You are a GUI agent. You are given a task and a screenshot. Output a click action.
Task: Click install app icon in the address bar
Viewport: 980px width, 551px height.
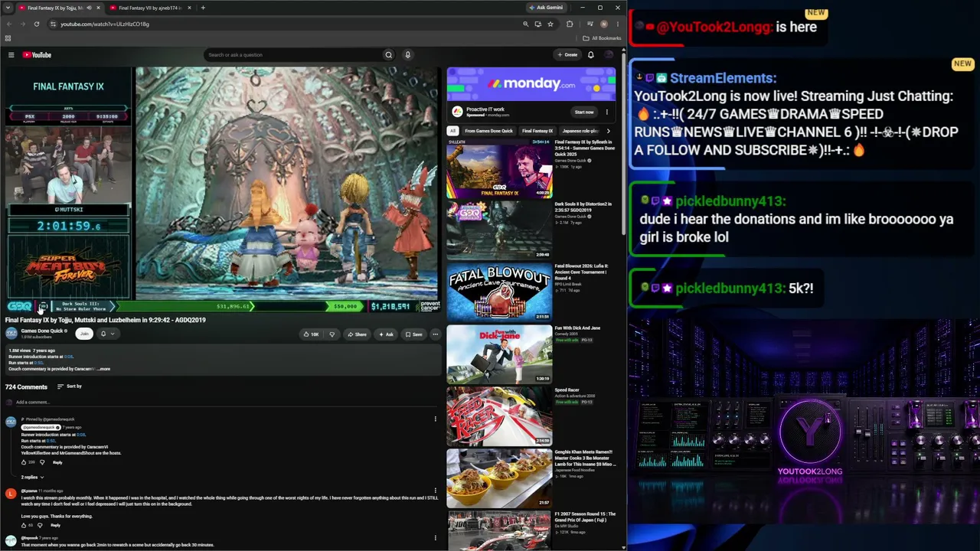point(537,24)
